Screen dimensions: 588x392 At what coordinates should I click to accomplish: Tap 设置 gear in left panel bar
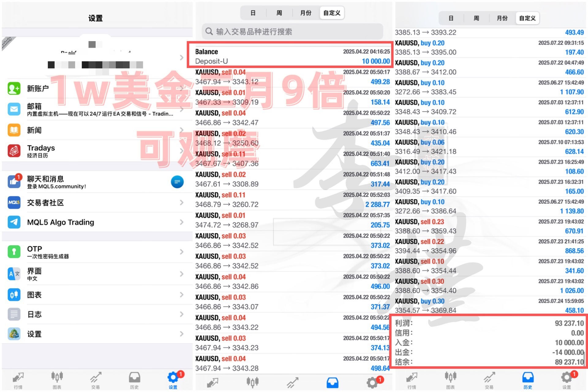click(173, 380)
